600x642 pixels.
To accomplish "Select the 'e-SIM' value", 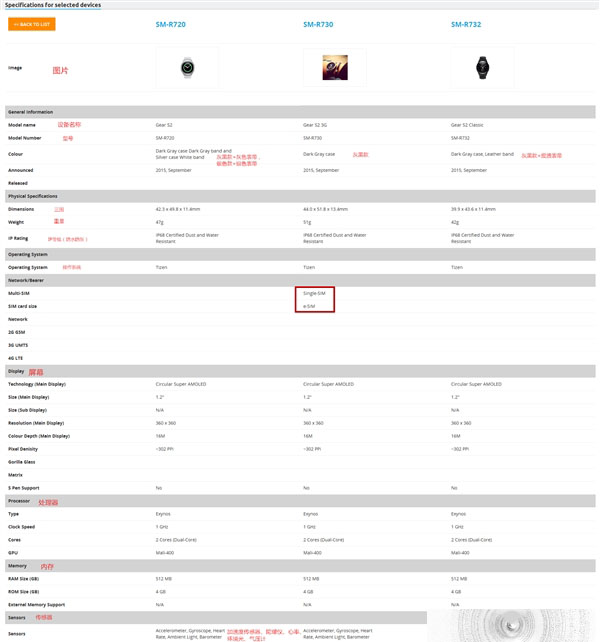I will [x=309, y=306].
